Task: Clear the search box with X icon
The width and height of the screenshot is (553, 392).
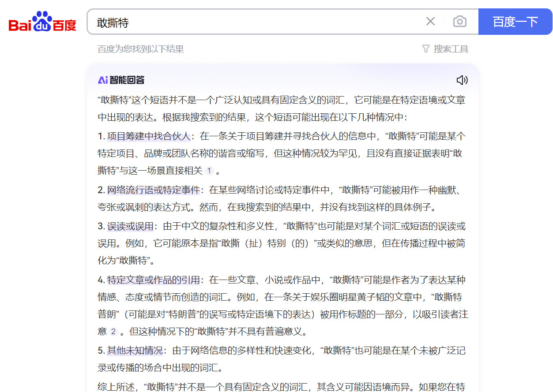Action: pyautogui.click(x=430, y=21)
